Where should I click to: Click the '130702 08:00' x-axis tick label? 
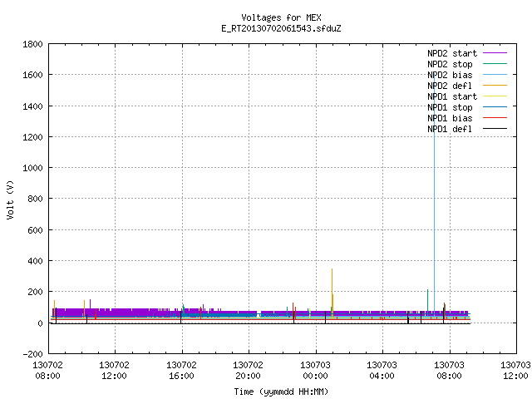click(x=47, y=371)
